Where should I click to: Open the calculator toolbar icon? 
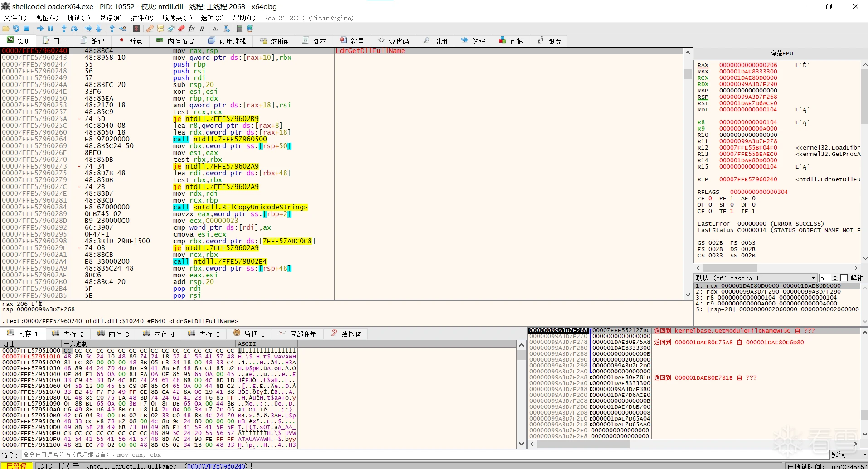[239, 29]
